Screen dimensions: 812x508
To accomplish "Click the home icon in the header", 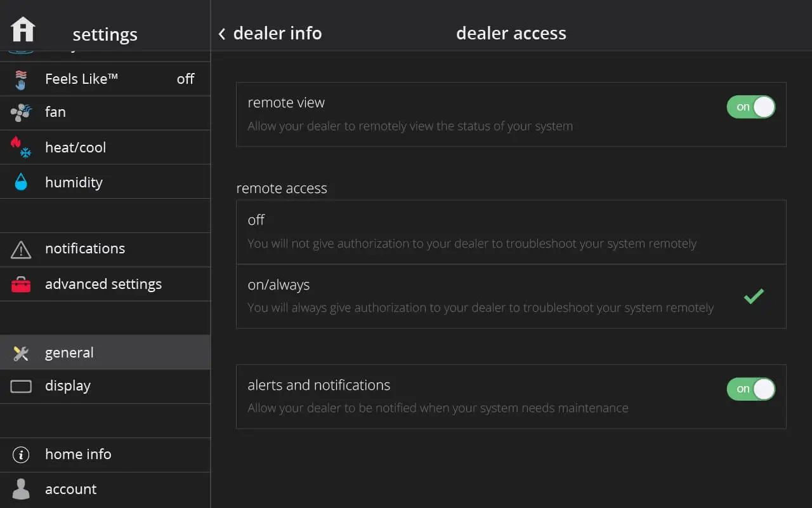I will pyautogui.click(x=23, y=29).
